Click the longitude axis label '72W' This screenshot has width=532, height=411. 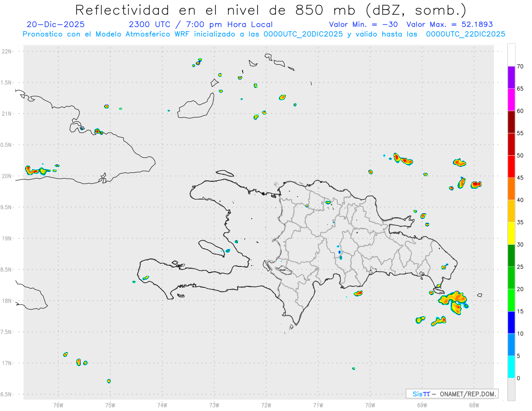266,405
